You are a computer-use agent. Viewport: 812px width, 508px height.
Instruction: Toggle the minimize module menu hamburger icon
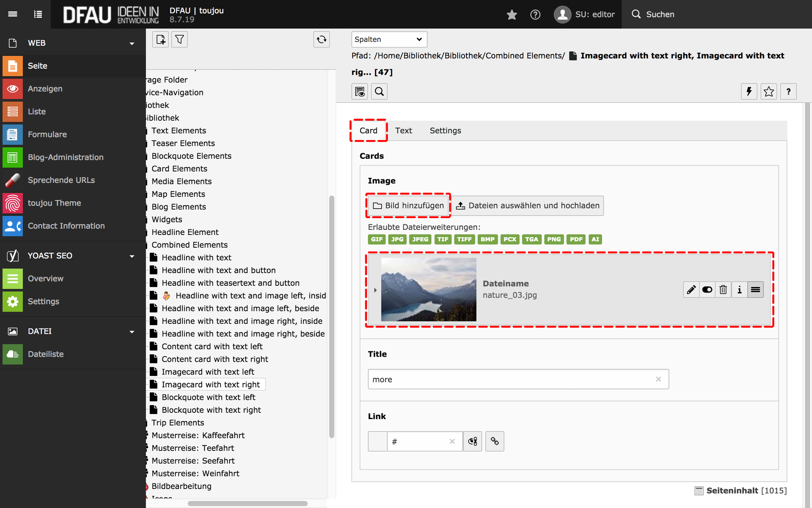[x=13, y=14]
